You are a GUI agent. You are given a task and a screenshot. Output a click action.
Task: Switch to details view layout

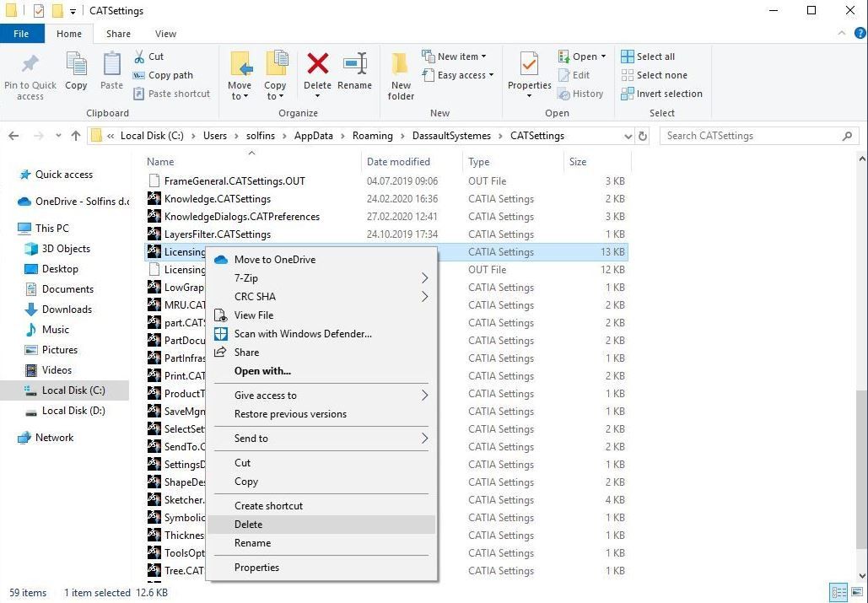(x=838, y=592)
